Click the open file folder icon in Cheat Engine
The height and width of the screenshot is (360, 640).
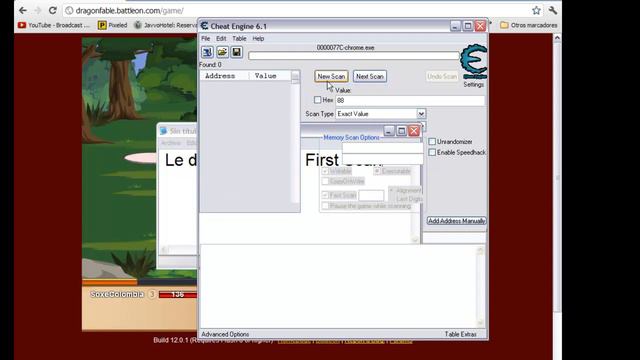(x=222, y=52)
